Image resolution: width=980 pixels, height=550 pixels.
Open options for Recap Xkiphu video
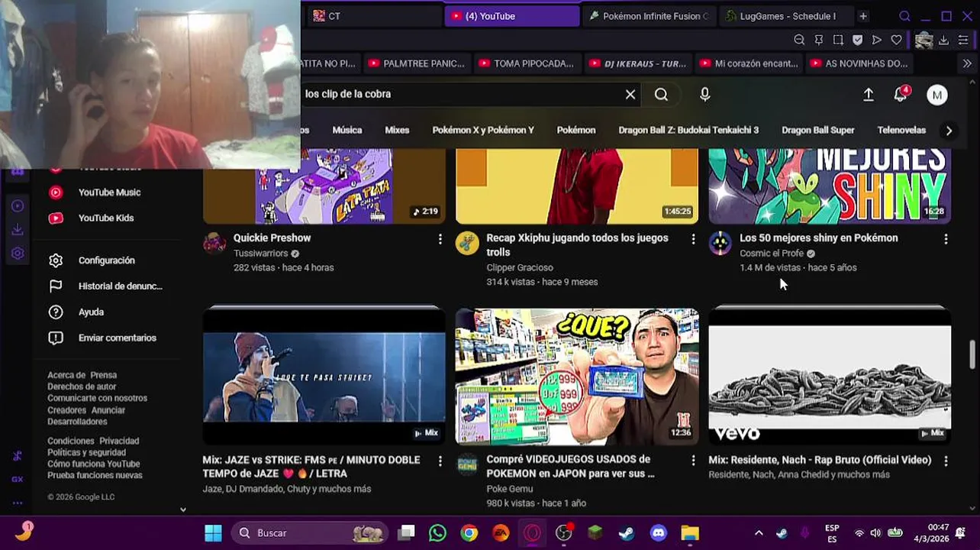pyautogui.click(x=693, y=239)
